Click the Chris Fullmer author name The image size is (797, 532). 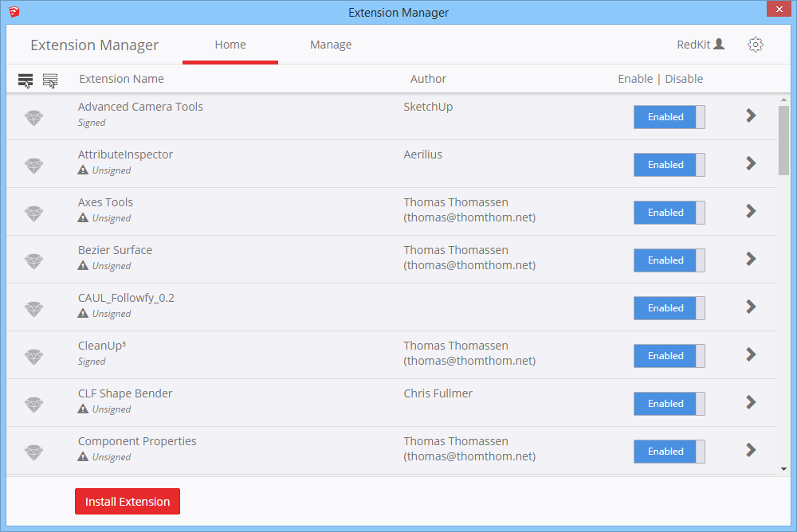click(438, 393)
